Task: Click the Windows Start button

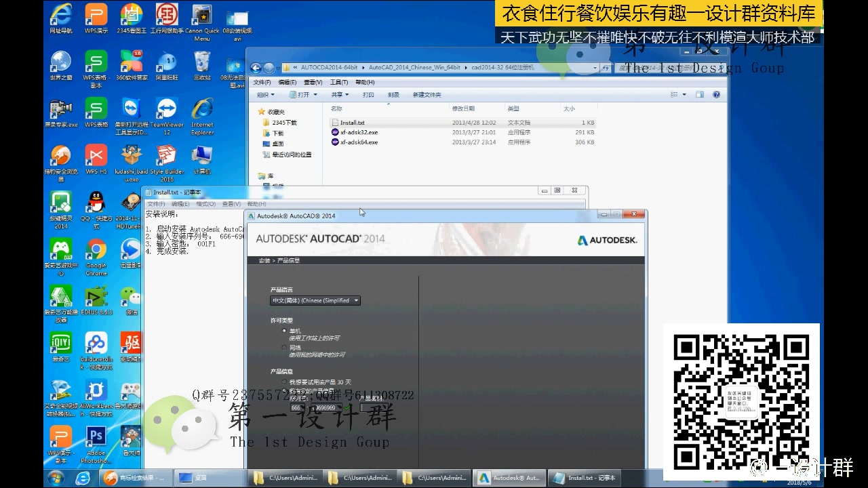Action: 56,478
